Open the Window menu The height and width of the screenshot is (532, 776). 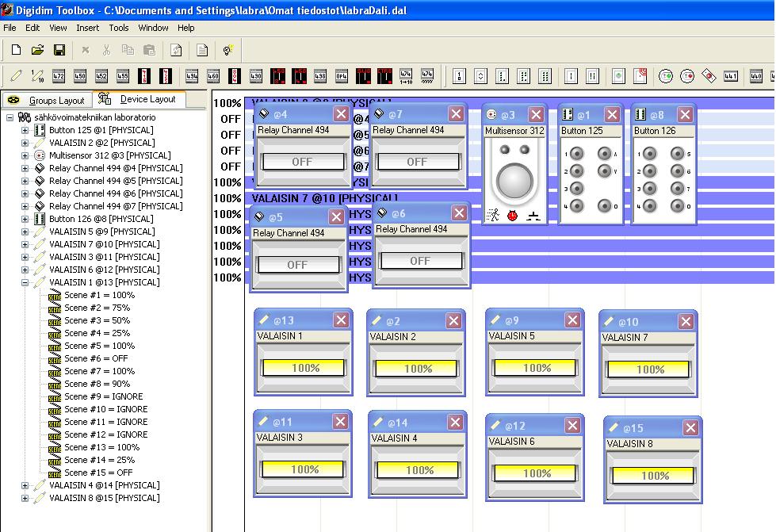154,28
